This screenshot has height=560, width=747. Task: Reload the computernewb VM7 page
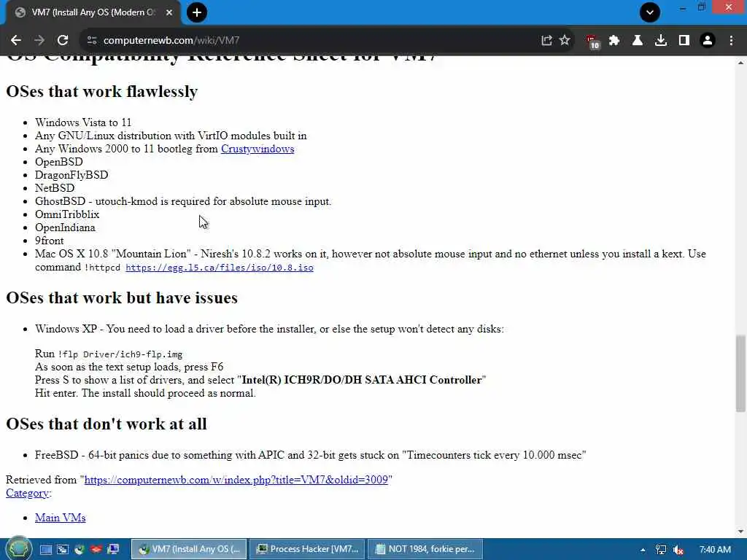coord(63,41)
